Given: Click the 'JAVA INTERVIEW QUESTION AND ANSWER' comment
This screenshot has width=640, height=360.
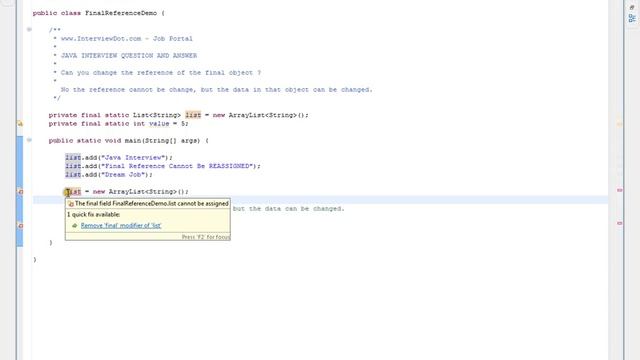Looking at the screenshot, I should click(129, 56).
